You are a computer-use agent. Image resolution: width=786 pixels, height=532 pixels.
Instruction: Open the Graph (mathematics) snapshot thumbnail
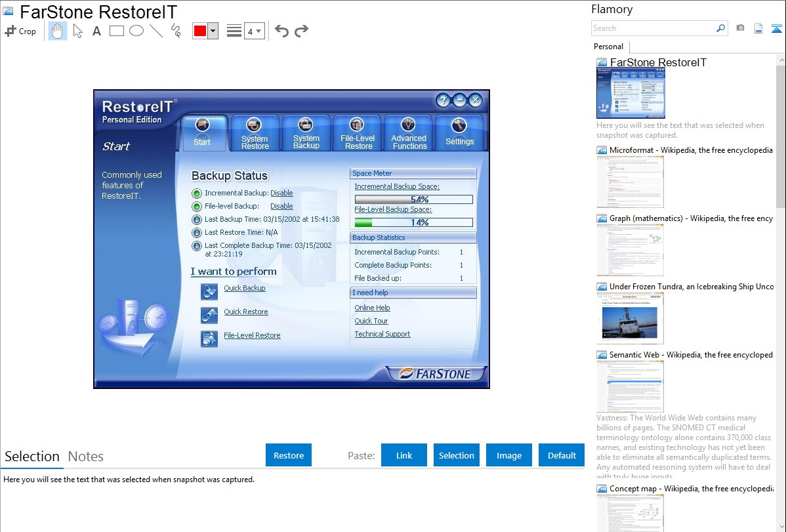point(630,250)
